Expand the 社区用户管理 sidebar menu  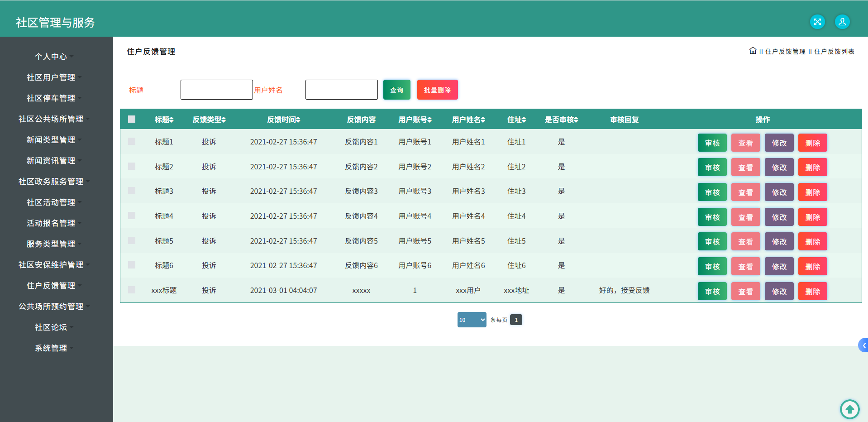tap(51, 77)
